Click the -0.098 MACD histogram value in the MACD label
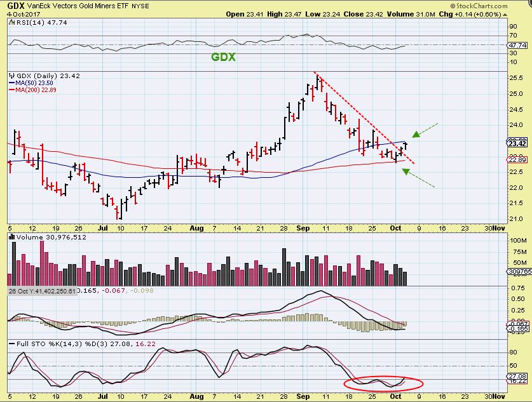This screenshot has height=402, width=532. point(142,290)
